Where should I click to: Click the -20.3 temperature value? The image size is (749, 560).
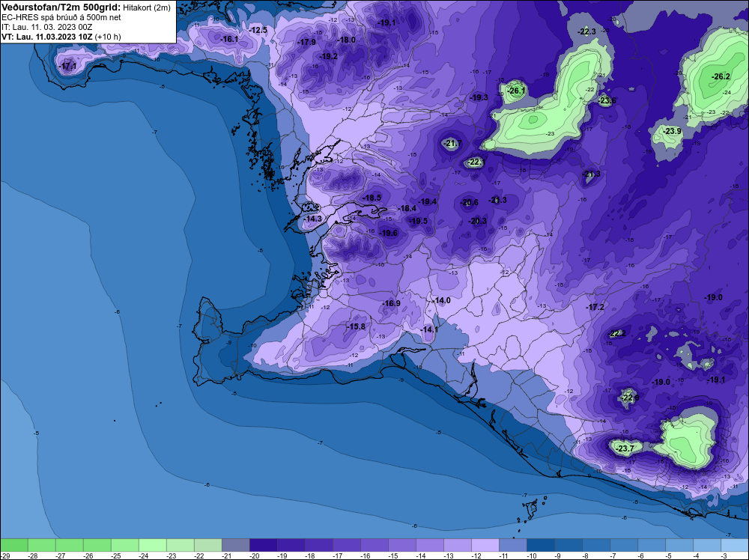(x=478, y=221)
